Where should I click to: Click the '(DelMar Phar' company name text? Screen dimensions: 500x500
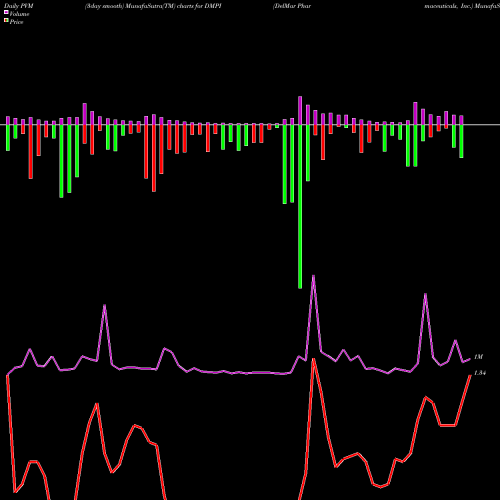coord(292,6)
